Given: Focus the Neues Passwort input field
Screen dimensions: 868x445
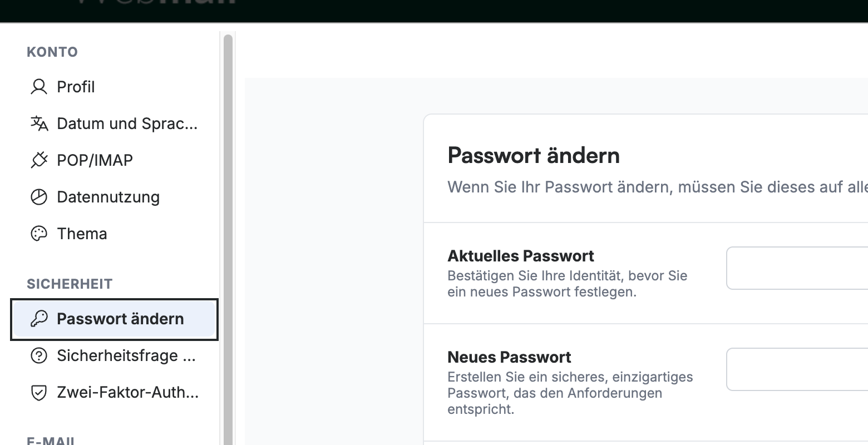Looking at the screenshot, I should pos(797,369).
